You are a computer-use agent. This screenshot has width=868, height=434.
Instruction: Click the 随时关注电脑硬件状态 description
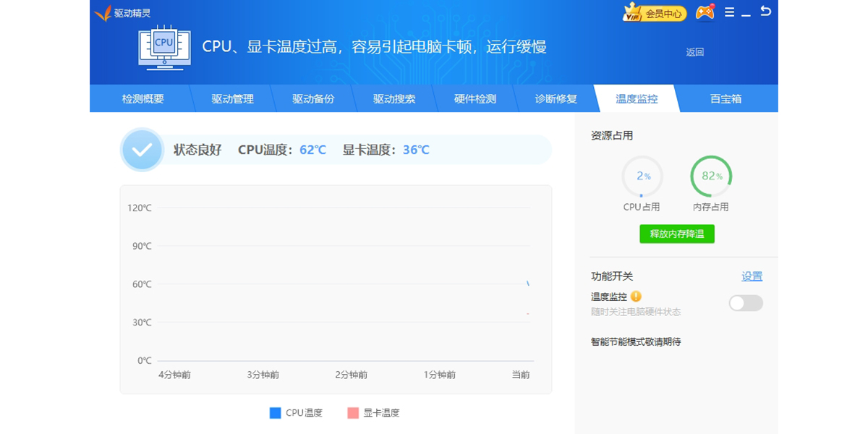(x=636, y=312)
